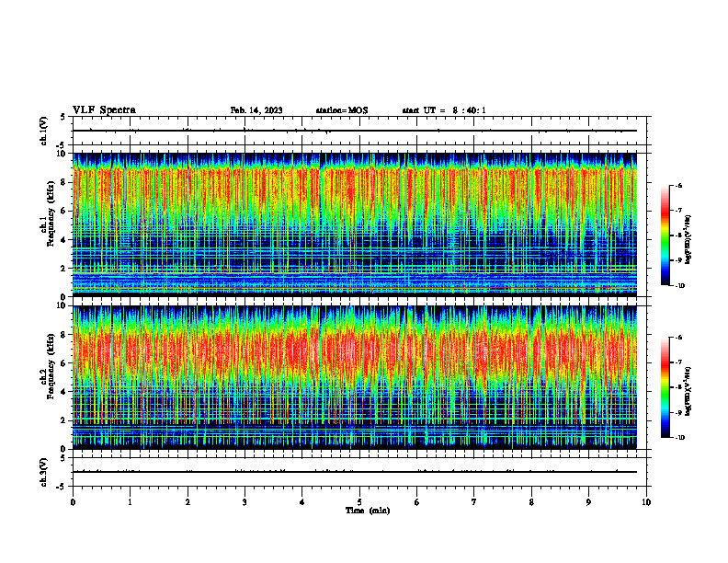728x563 pixels.
Task: Click the "ch.3(V)" waveform axis label
Action: pyautogui.click(x=43, y=472)
